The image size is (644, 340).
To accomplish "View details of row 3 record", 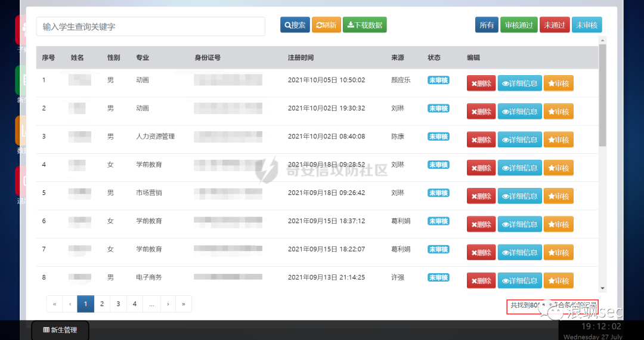I will [x=519, y=140].
